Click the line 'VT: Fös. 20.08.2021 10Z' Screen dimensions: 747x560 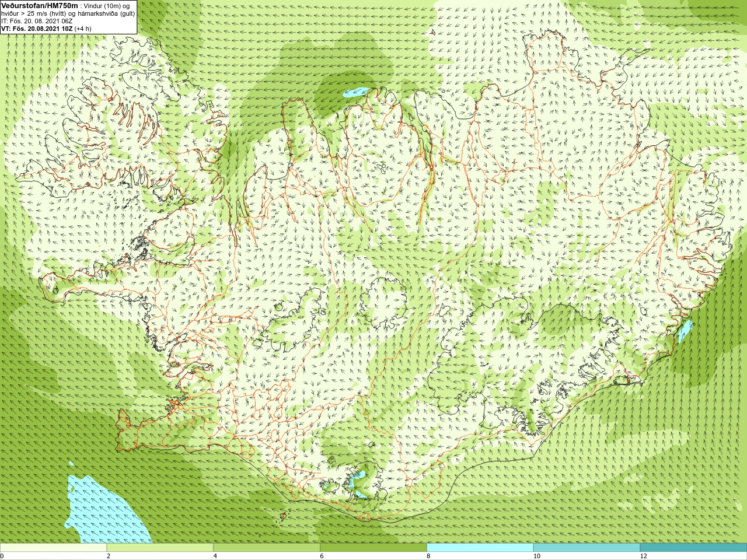(x=37, y=29)
